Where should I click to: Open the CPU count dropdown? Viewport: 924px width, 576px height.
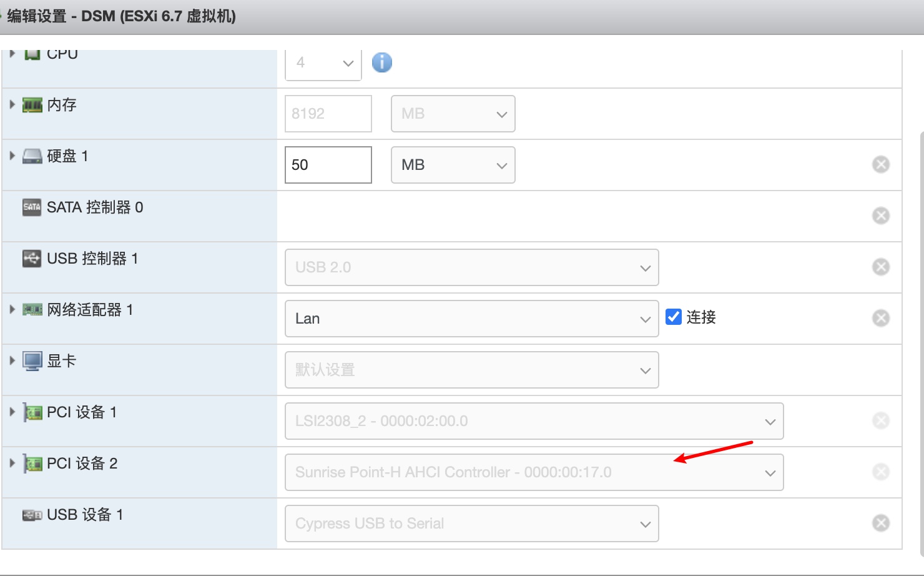pyautogui.click(x=323, y=63)
